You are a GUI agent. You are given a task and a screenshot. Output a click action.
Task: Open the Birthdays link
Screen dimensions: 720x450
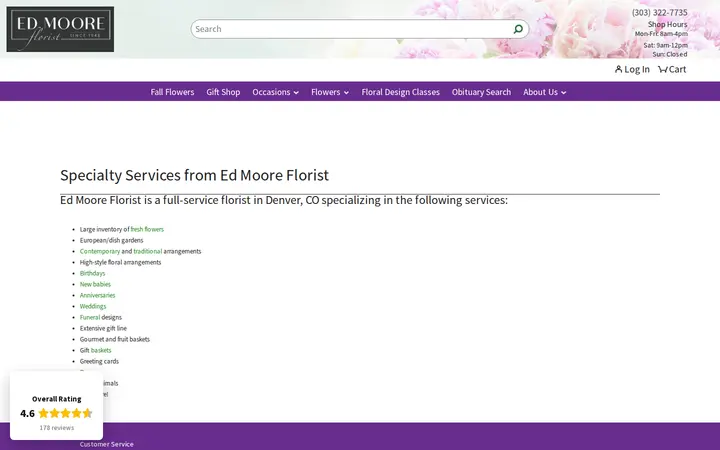[92, 273]
